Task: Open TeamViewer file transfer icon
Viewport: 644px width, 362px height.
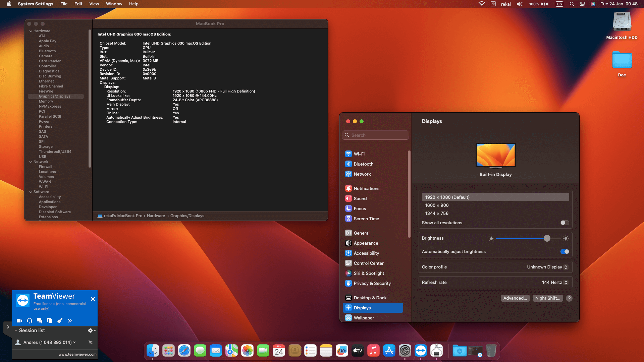Action: pyautogui.click(x=50, y=320)
